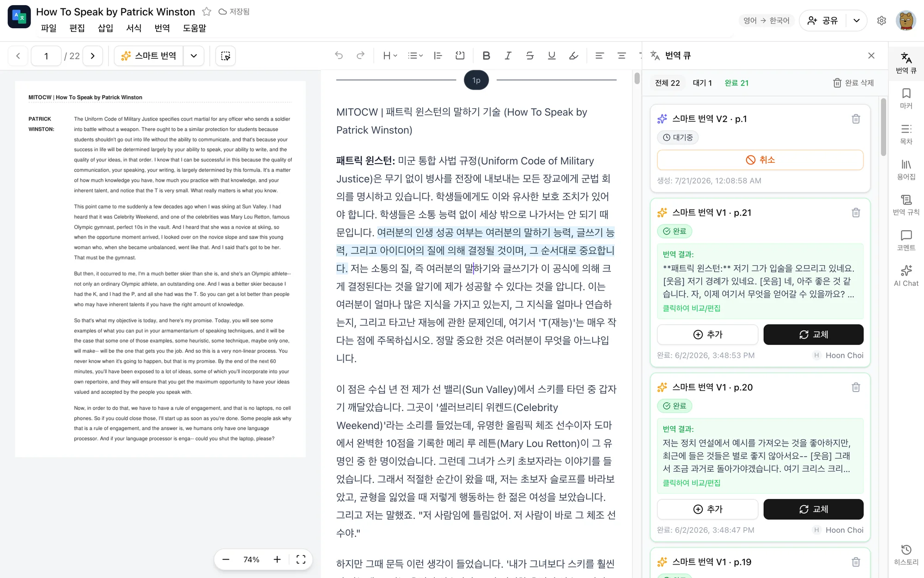Open 번역 큐 sidebar panel
Screen dimensions: 924x578
click(x=906, y=63)
